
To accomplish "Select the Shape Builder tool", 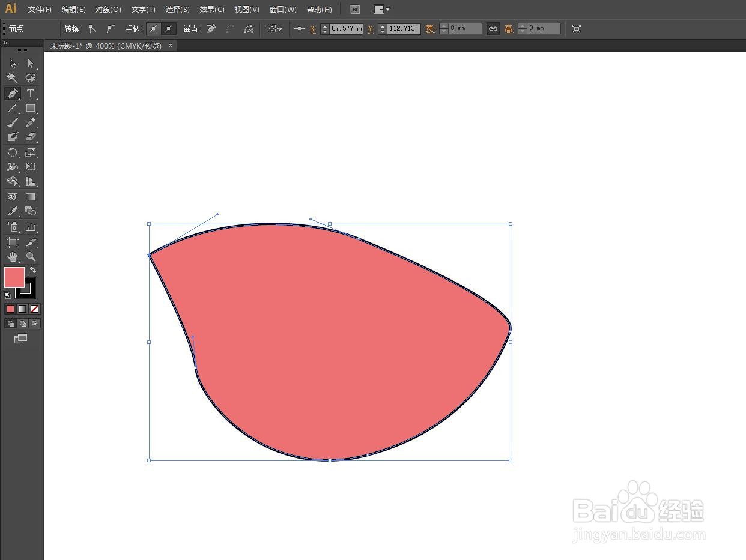I will tap(13, 182).
